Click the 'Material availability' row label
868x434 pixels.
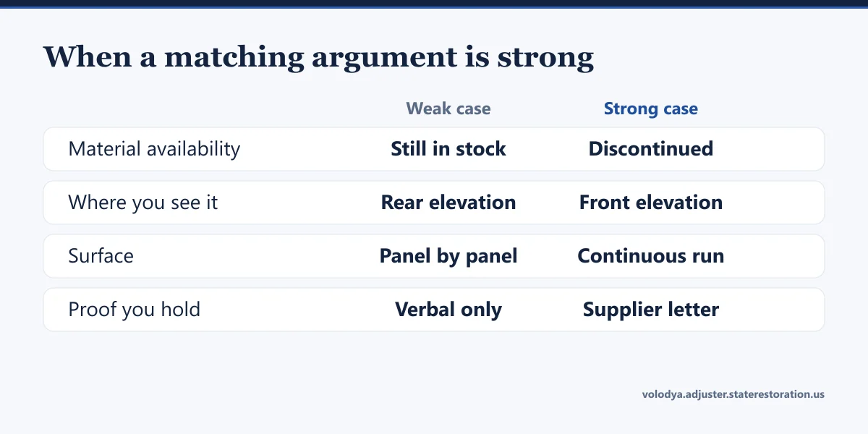click(154, 149)
